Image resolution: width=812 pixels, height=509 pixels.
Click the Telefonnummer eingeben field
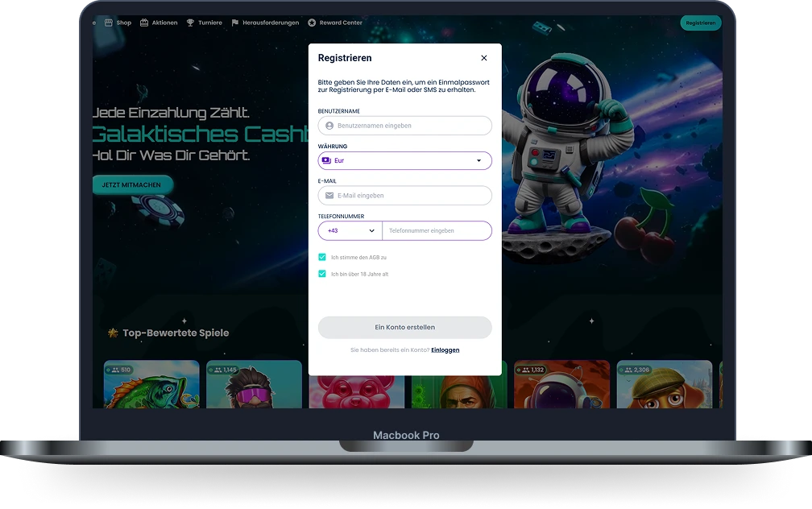click(x=437, y=231)
